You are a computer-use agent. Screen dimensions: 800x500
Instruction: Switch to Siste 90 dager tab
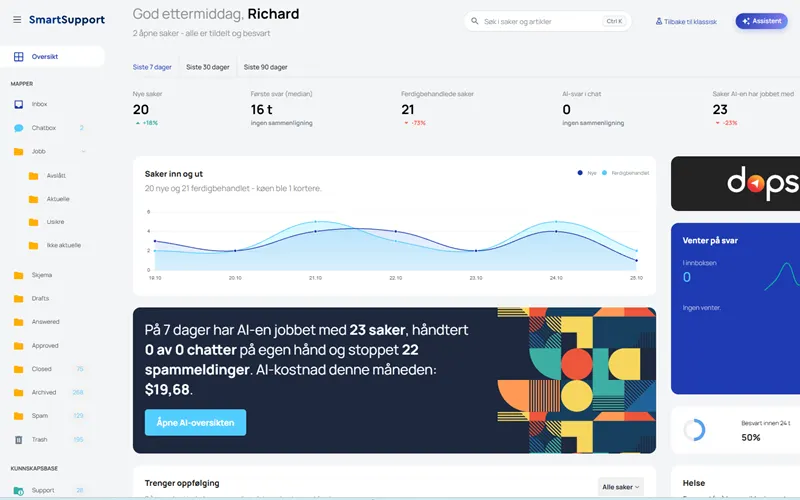pos(265,67)
